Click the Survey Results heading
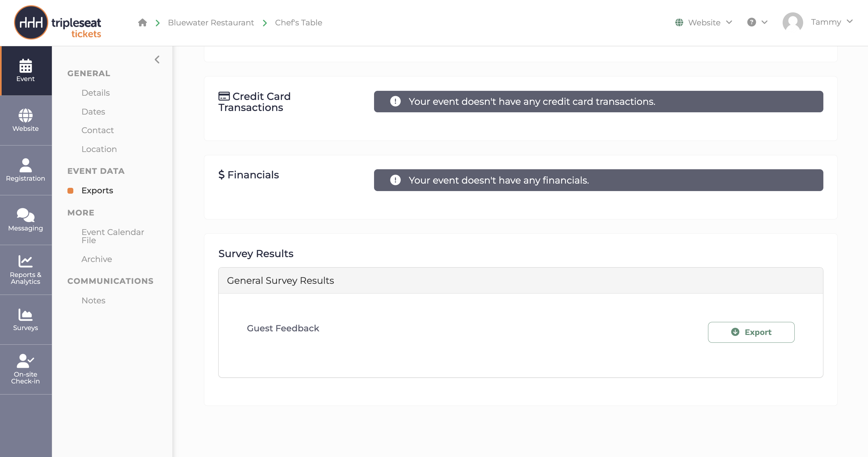 (256, 254)
